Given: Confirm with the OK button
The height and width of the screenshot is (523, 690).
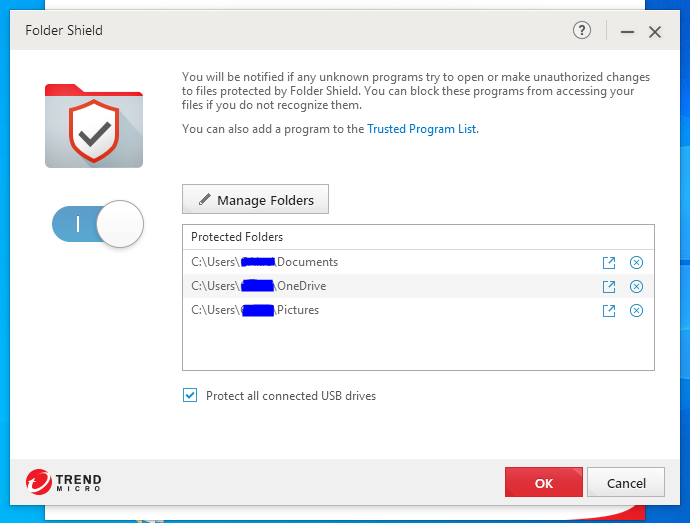Looking at the screenshot, I should (544, 482).
